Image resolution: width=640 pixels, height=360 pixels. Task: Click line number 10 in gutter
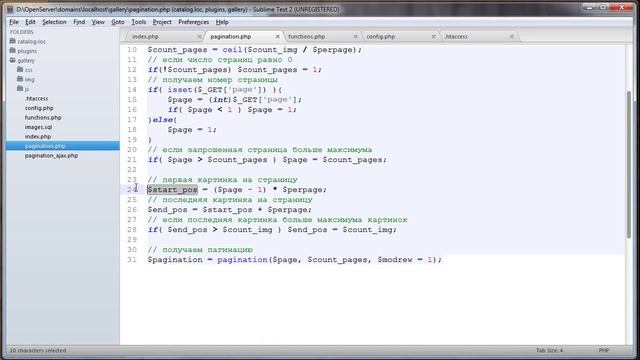tap(131, 50)
